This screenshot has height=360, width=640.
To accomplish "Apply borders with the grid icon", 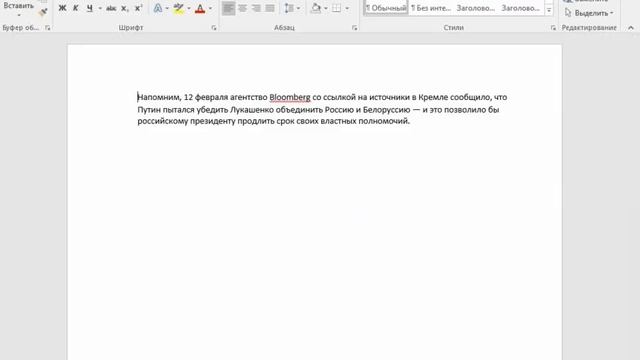I will [336, 8].
